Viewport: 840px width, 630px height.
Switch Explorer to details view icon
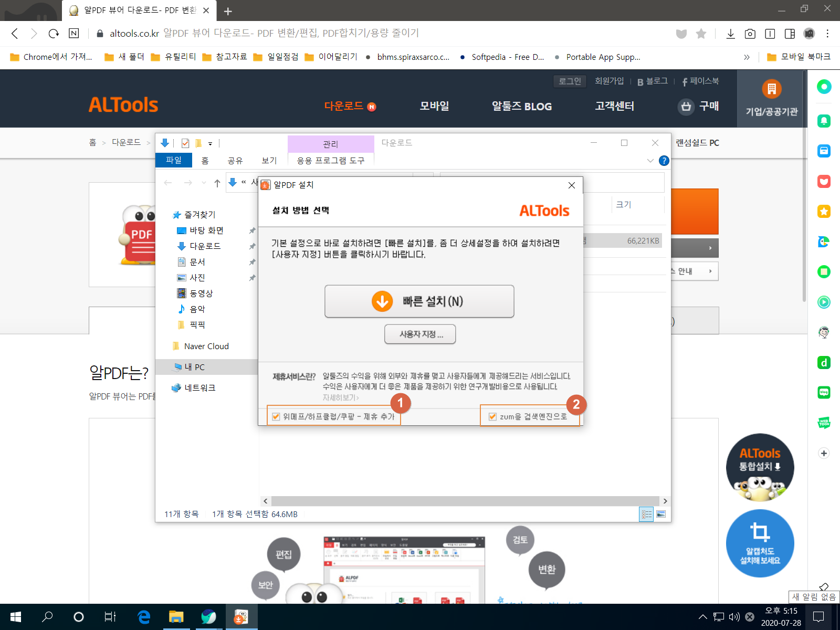647,514
